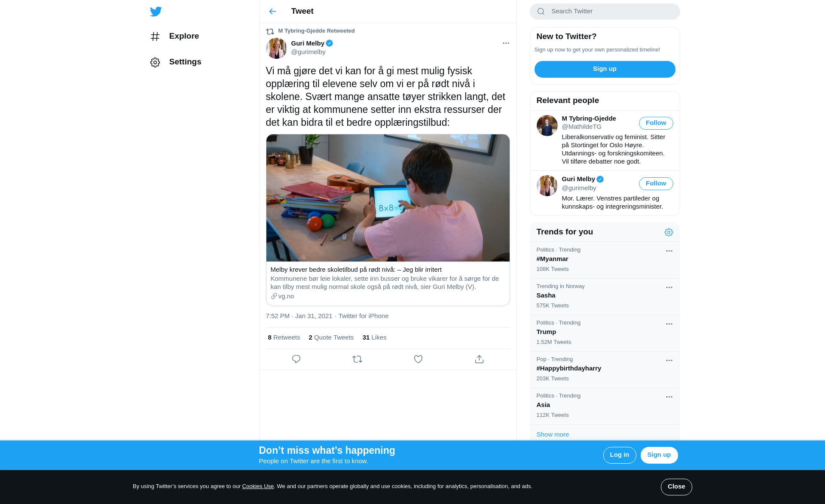Open more options for Trump trend

point(669,324)
